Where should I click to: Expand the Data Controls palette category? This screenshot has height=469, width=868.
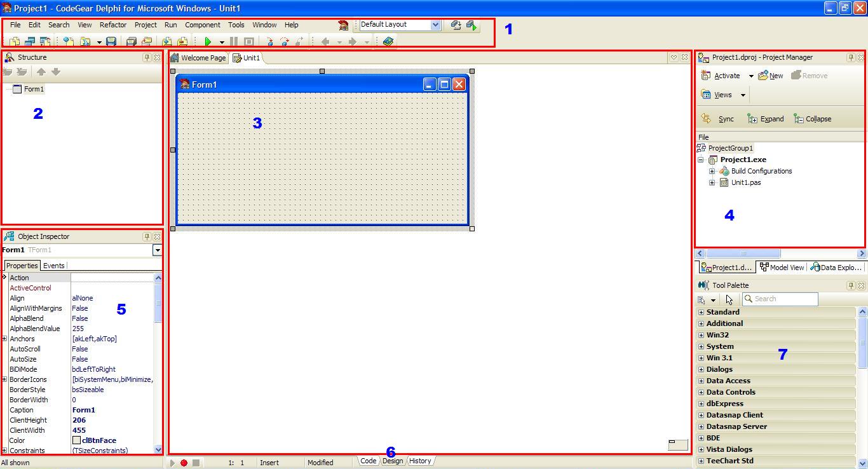pos(701,392)
